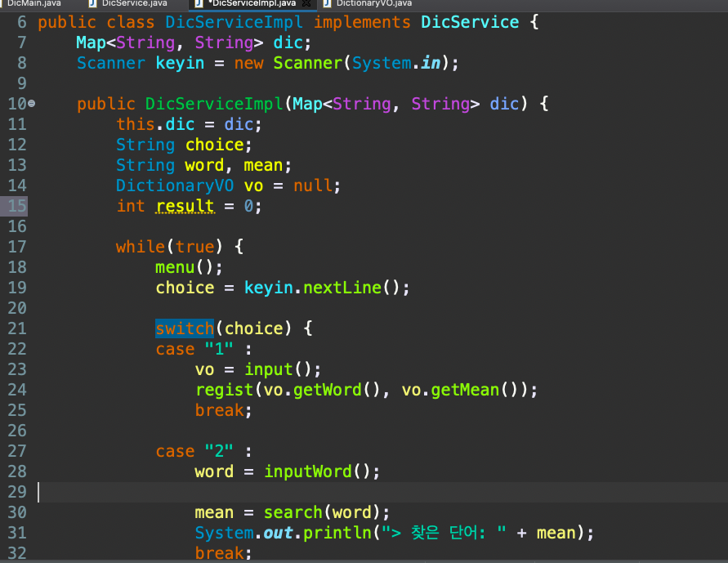
Task: Click the while keyword on line 17
Action: coord(141,247)
